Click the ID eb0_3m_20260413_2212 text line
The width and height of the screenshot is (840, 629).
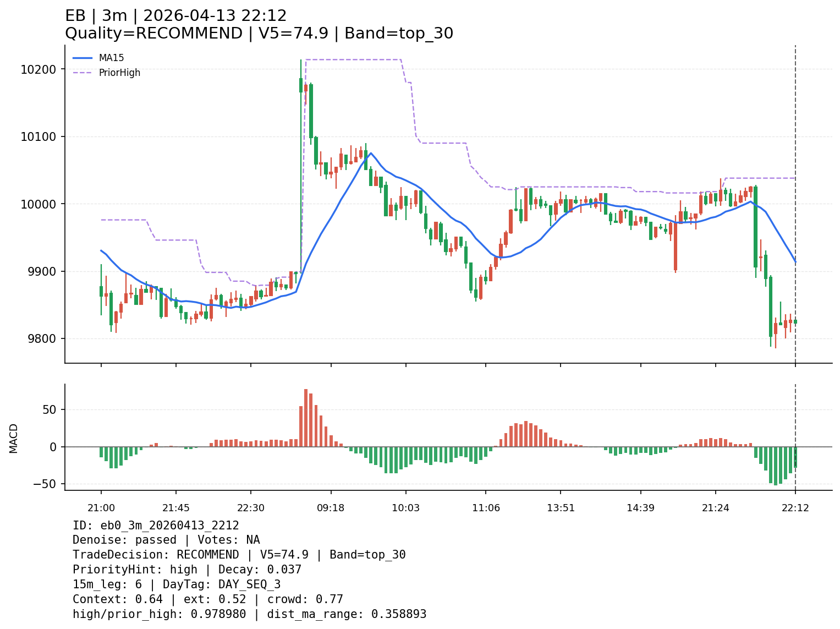[156, 526]
